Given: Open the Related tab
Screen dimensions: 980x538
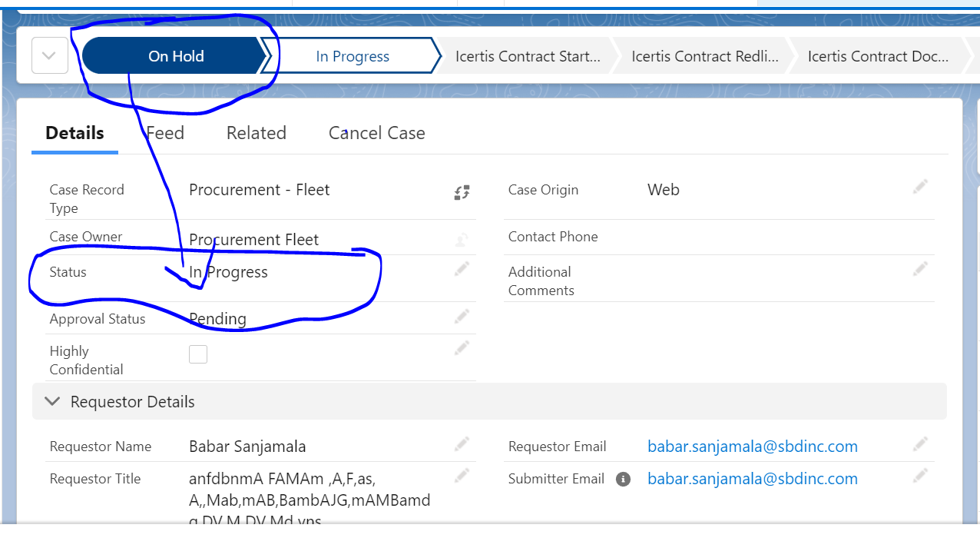Looking at the screenshot, I should (x=256, y=133).
